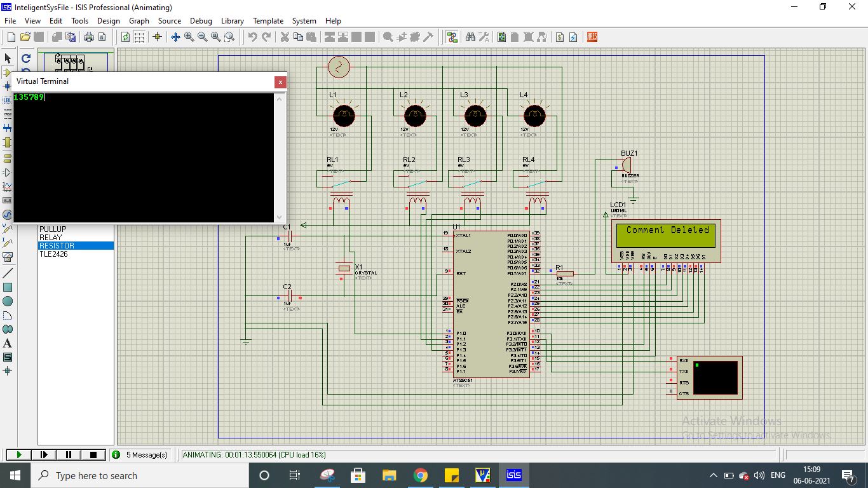Open the Library menu
This screenshot has height=488, width=868.
[232, 21]
